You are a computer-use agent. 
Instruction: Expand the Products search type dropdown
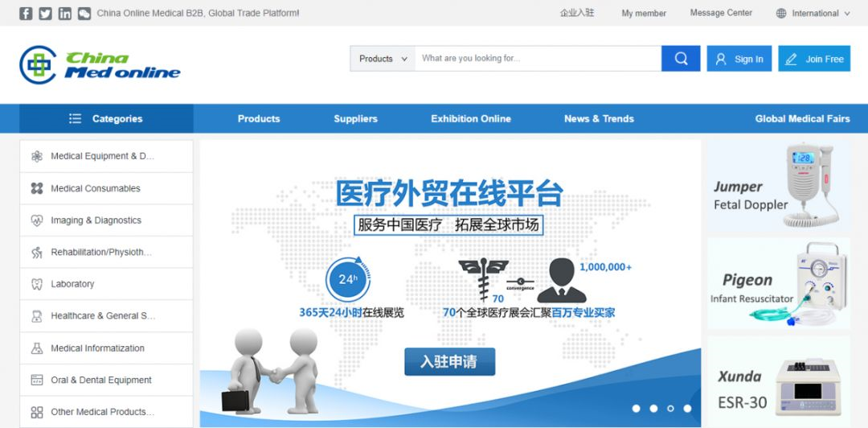pos(383,59)
